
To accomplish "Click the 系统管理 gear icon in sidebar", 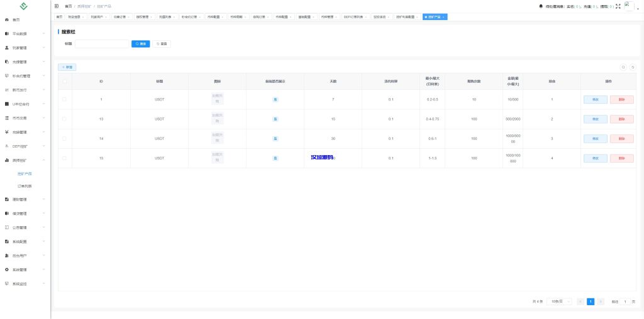I will pos(6,269).
